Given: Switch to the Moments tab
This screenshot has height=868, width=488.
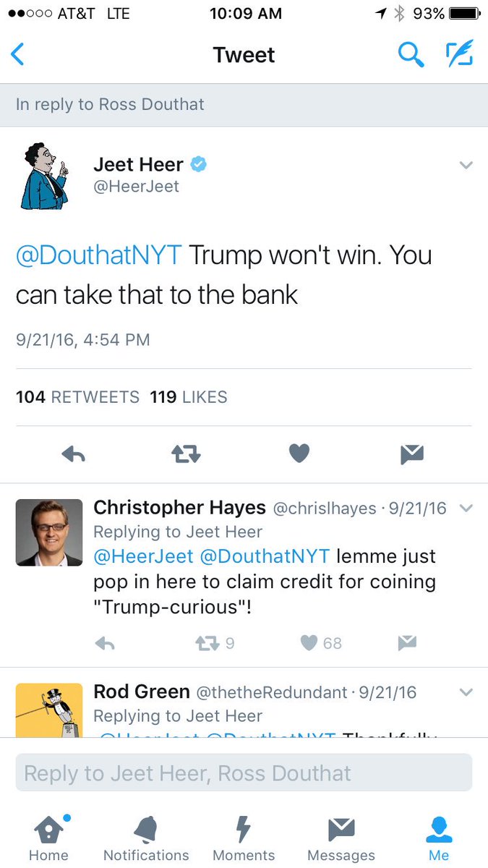Looking at the screenshot, I should tap(244, 838).
